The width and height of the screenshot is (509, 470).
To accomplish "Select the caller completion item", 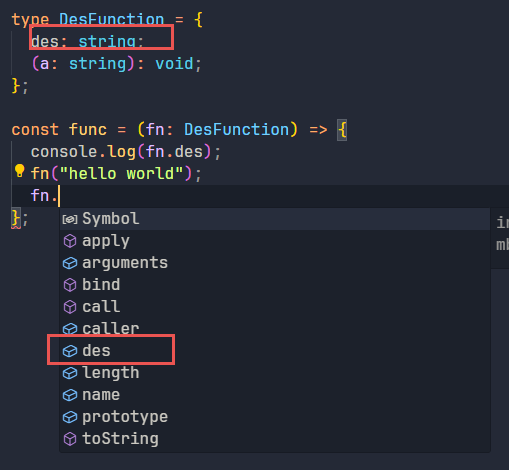I will [275, 329].
